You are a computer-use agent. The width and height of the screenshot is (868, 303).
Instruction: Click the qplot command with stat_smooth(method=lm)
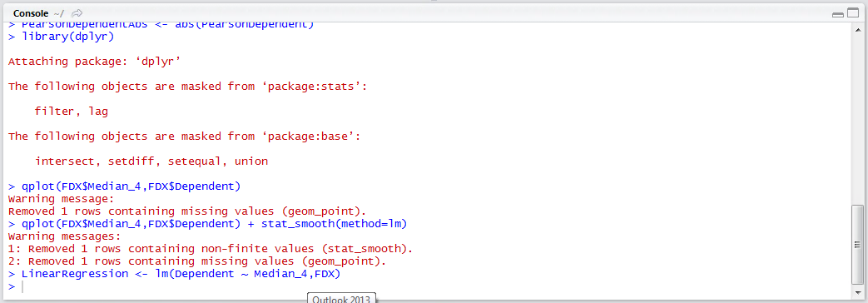[208, 224]
